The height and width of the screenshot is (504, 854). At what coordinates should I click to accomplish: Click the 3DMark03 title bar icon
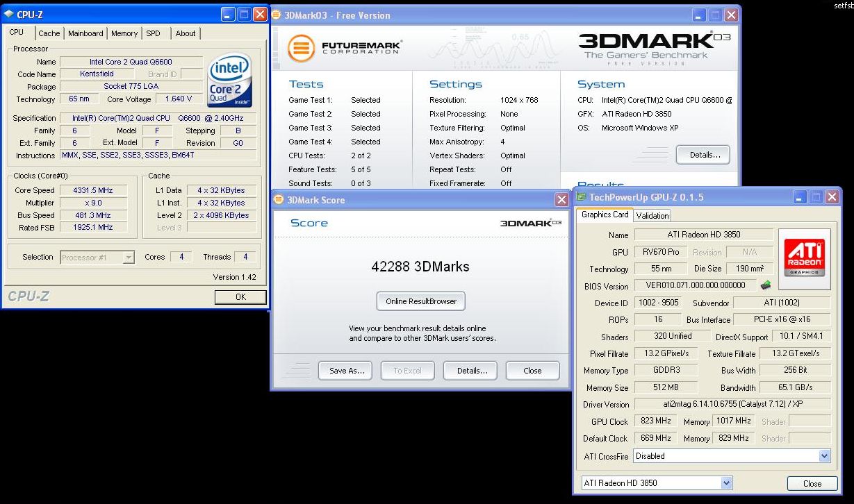pyautogui.click(x=277, y=15)
